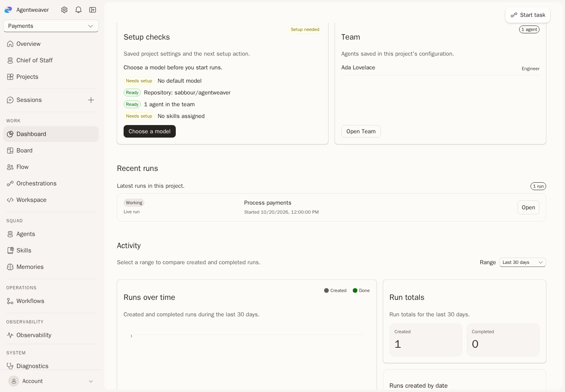This screenshot has width=565, height=392.
Task: Open the Payments project dropdown
Action: pyautogui.click(x=51, y=26)
